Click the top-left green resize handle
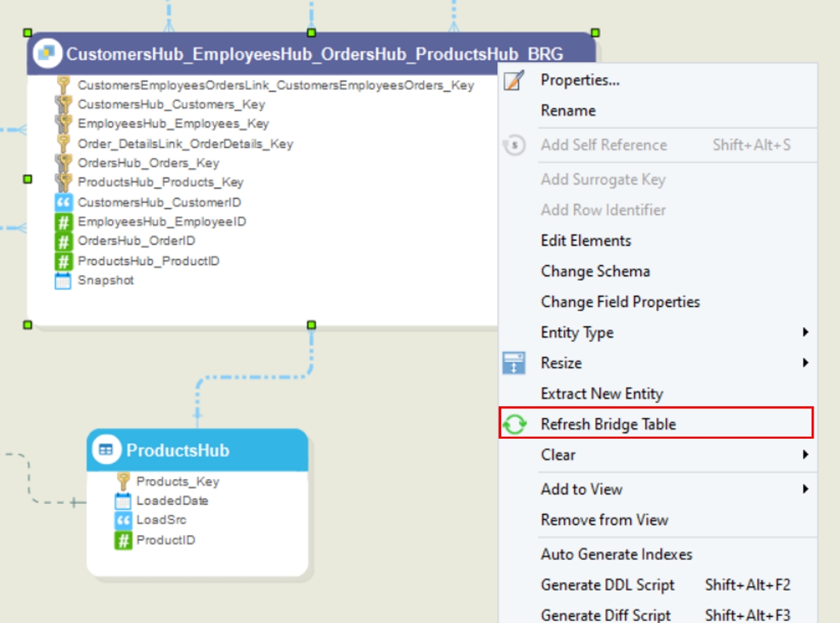Image resolution: width=840 pixels, height=623 pixels. [27, 32]
